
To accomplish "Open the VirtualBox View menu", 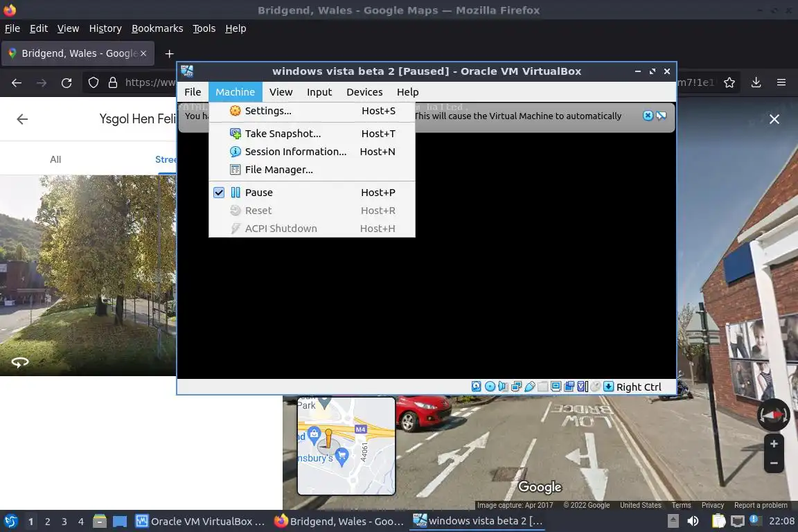I will tap(281, 92).
